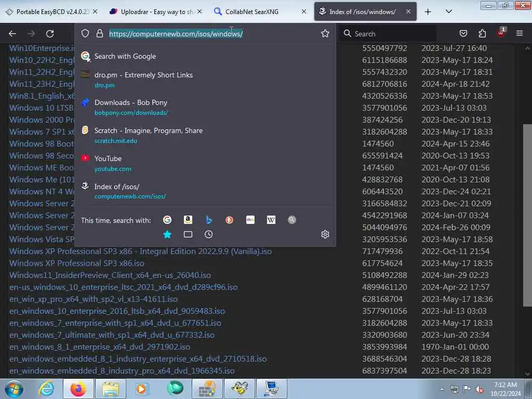Search bookmarks using star shortcut

167,234
